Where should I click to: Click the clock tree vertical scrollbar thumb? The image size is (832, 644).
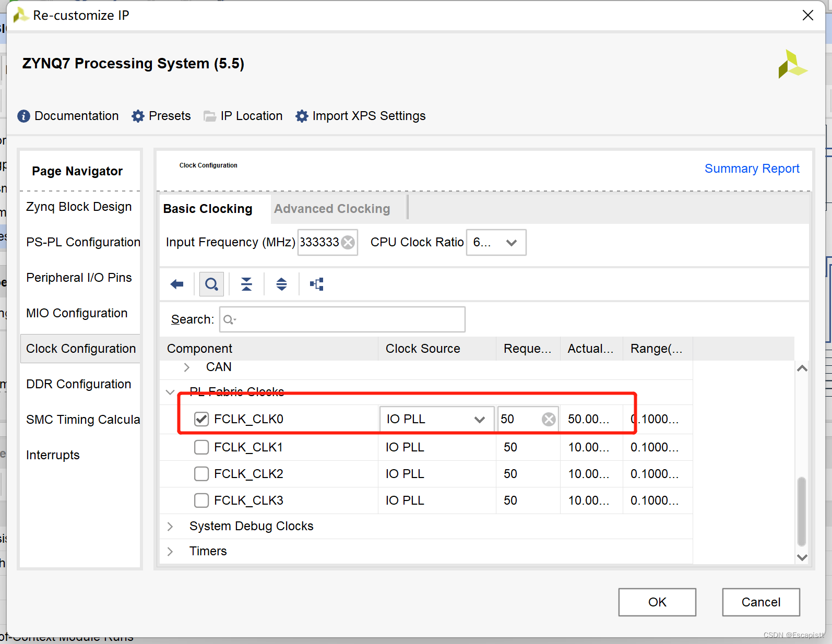tap(802, 511)
